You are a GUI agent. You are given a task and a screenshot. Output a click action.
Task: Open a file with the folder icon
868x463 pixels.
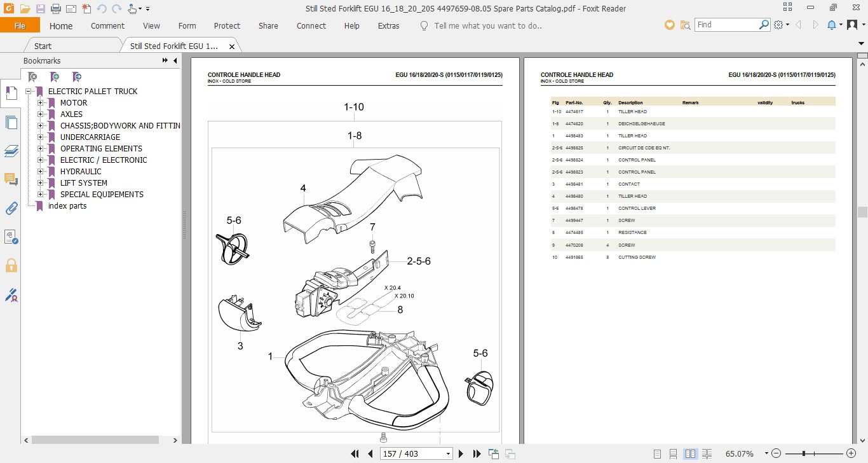[25, 9]
